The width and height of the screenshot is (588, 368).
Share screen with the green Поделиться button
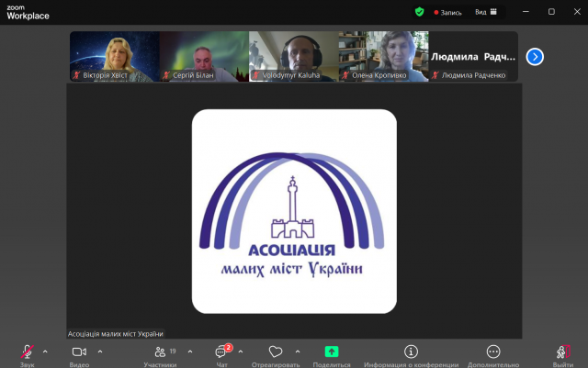click(332, 351)
